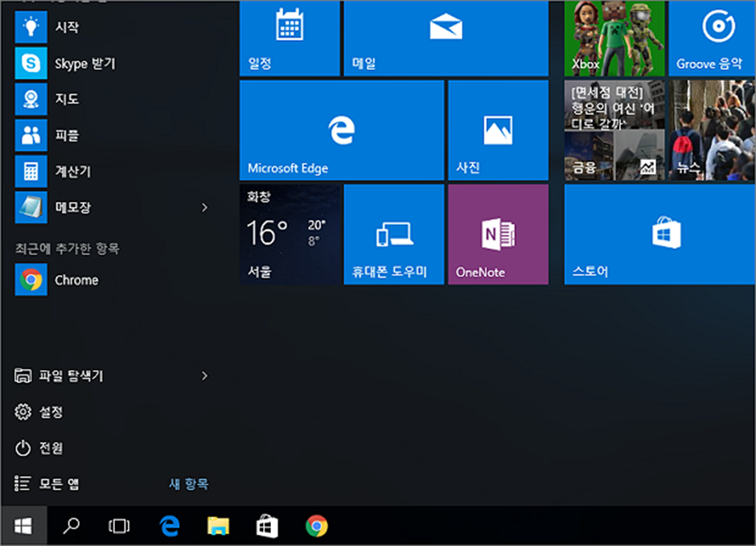Open the 서울 weather tile

point(290,234)
